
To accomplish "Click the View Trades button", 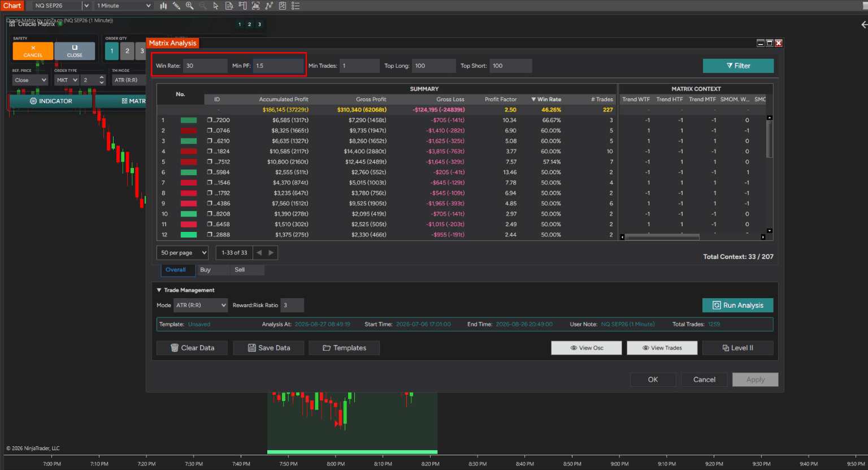I will (662, 348).
